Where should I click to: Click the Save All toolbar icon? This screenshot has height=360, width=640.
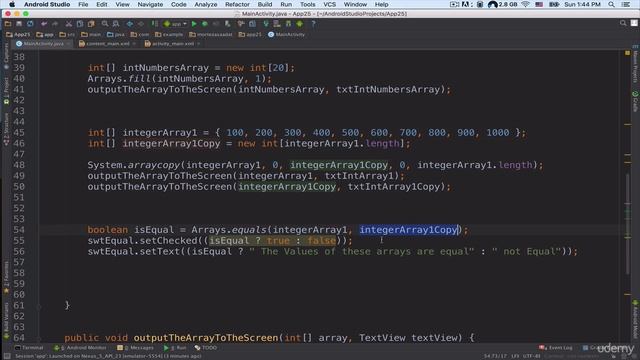(19, 24)
